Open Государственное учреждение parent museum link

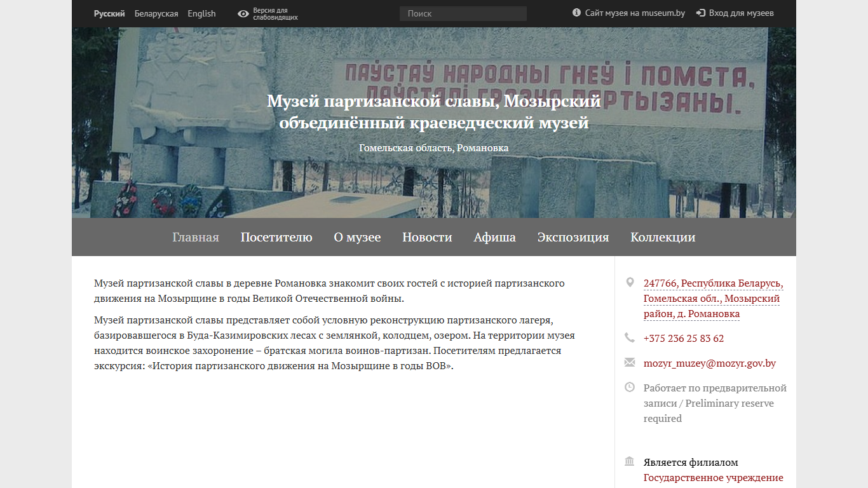point(714,478)
